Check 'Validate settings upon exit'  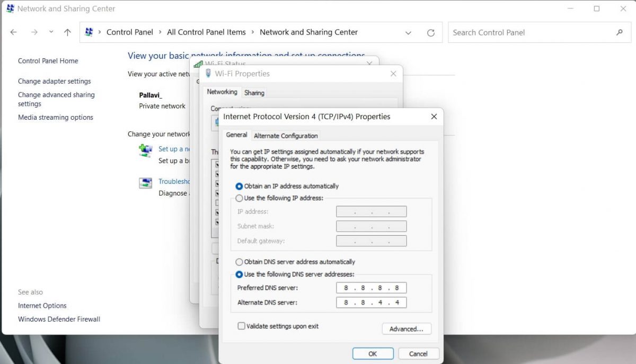pyautogui.click(x=242, y=326)
